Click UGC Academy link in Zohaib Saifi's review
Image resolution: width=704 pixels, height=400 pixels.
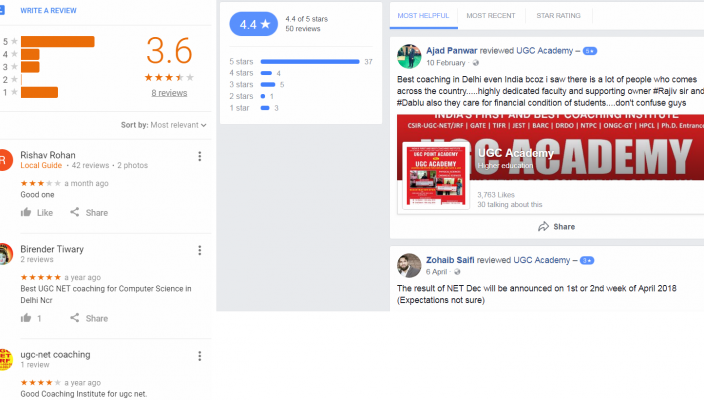tap(541, 260)
